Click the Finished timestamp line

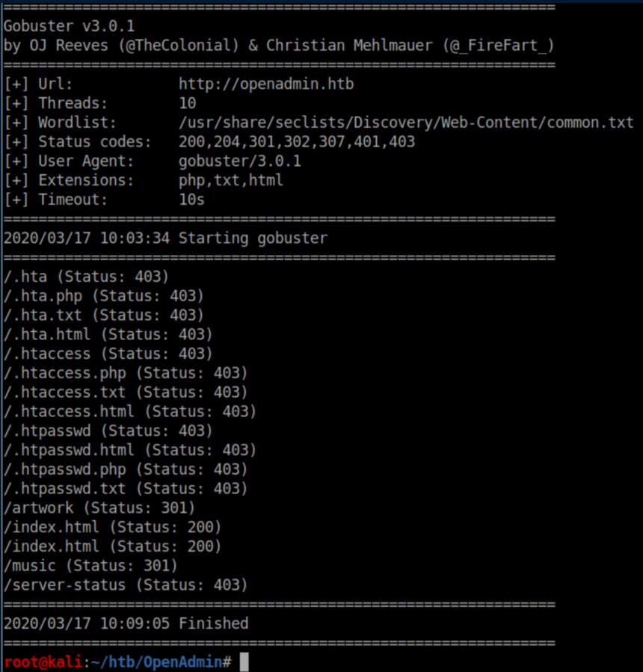click(126, 623)
